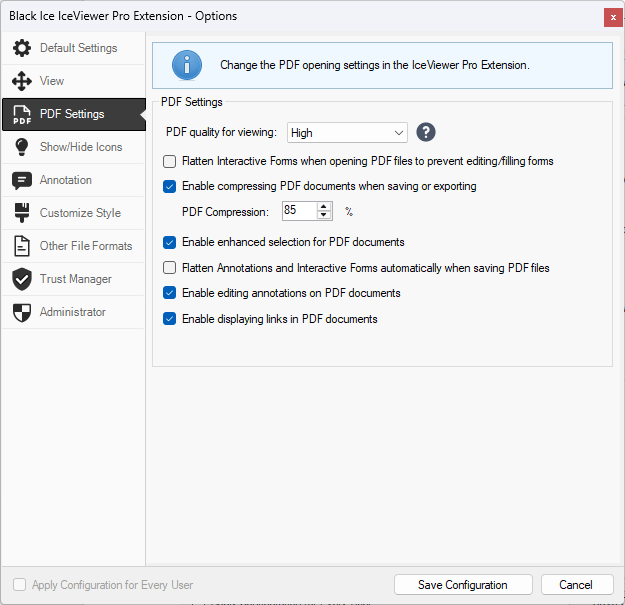This screenshot has height=605, width=625.
Task: Open the Annotation section
Action: [74, 180]
